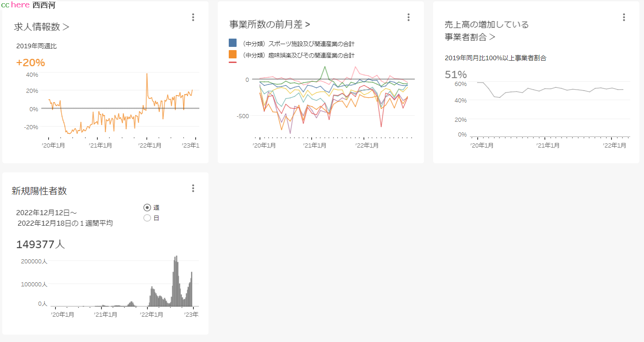Image resolution: width=644 pixels, height=342 pixels.
Task: Click the blue スポーツ施設 legend swatch
Action: (232, 43)
